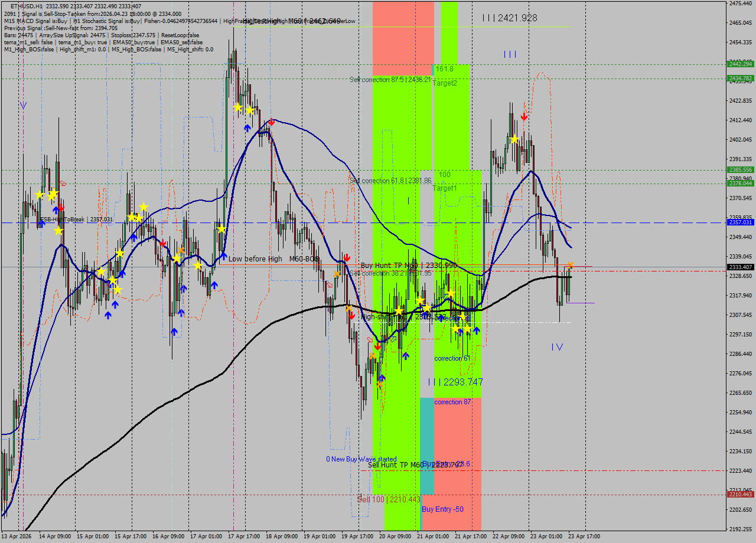Click the 13 Apr 2026 date on time axis

click(x=18, y=536)
